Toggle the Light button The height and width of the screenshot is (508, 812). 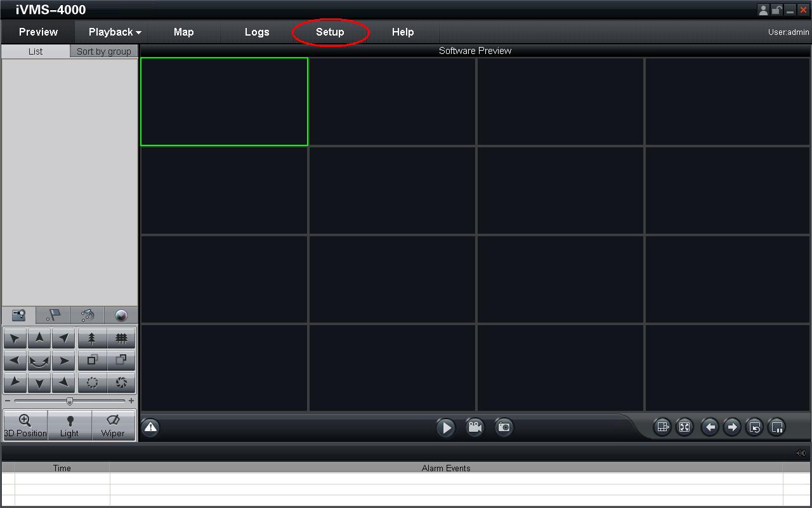(x=70, y=425)
